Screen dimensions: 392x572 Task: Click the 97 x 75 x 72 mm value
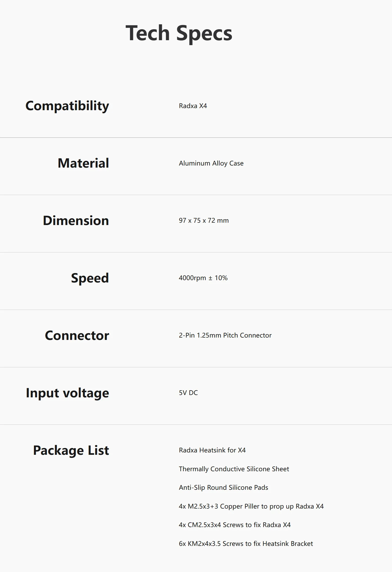click(x=204, y=221)
